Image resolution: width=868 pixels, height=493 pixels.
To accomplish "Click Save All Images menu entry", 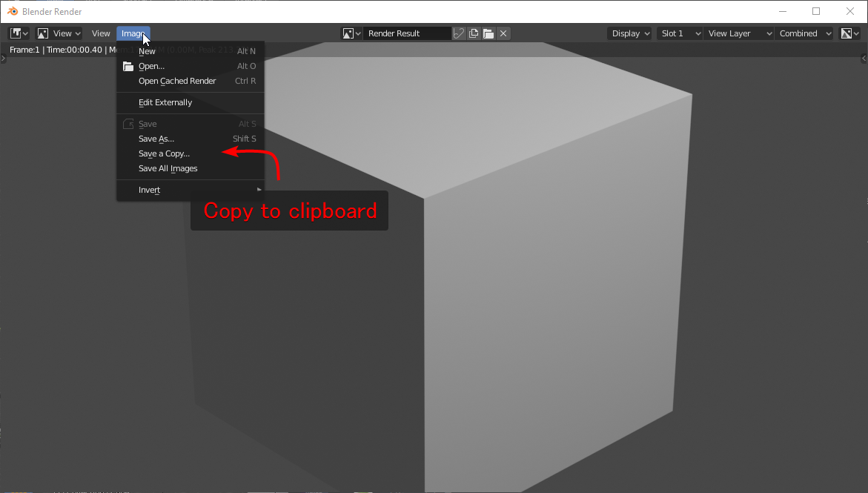I will 190,168.
